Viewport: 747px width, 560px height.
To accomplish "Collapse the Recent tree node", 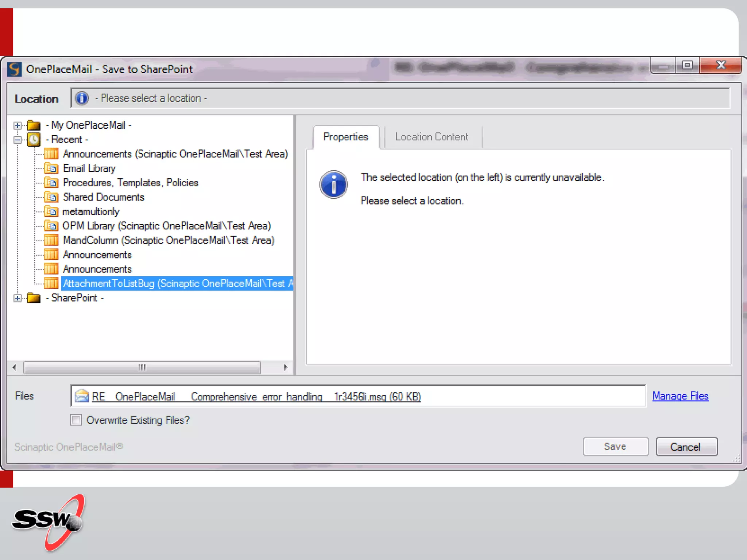I will click(x=17, y=140).
